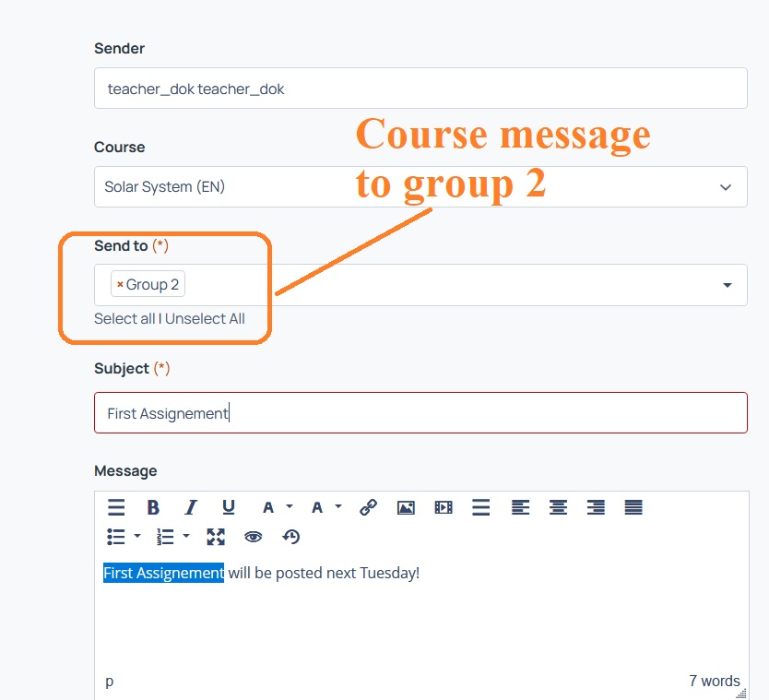Screen dimensions: 769x700
Task: Insert a hyperlink with link icon
Action: 368,507
